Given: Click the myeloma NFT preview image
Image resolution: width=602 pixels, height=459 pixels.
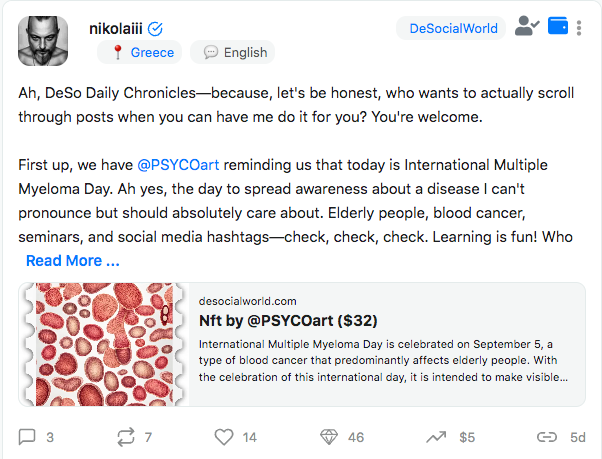Looking at the screenshot, I should [x=103, y=344].
